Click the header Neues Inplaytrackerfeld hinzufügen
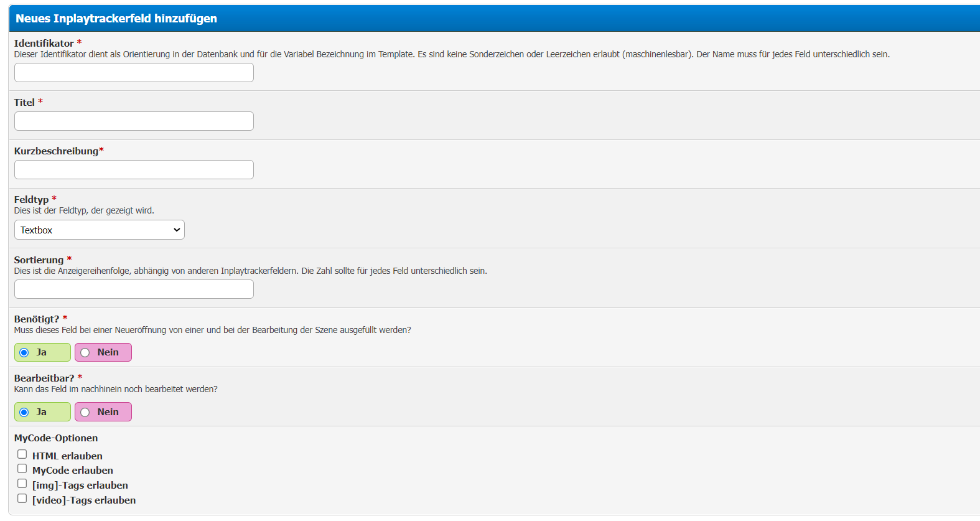The height and width of the screenshot is (521, 980). pyautogui.click(x=116, y=18)
